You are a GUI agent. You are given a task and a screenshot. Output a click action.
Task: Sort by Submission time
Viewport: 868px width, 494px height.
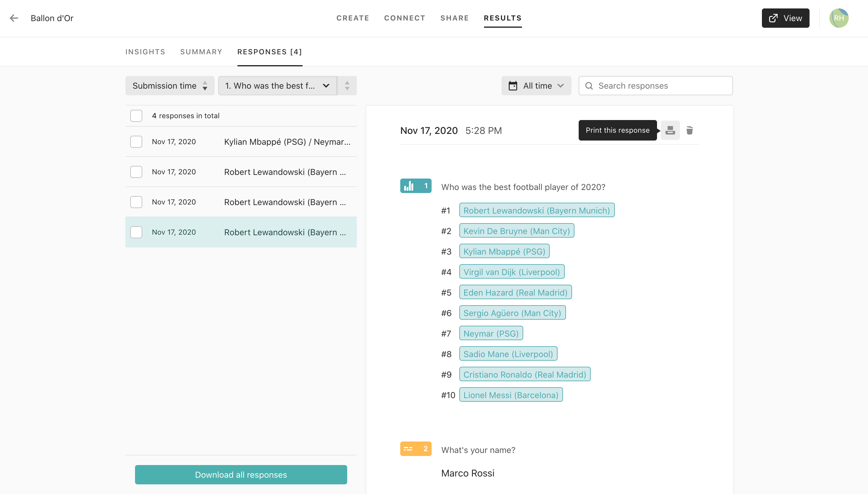point(170,86)
